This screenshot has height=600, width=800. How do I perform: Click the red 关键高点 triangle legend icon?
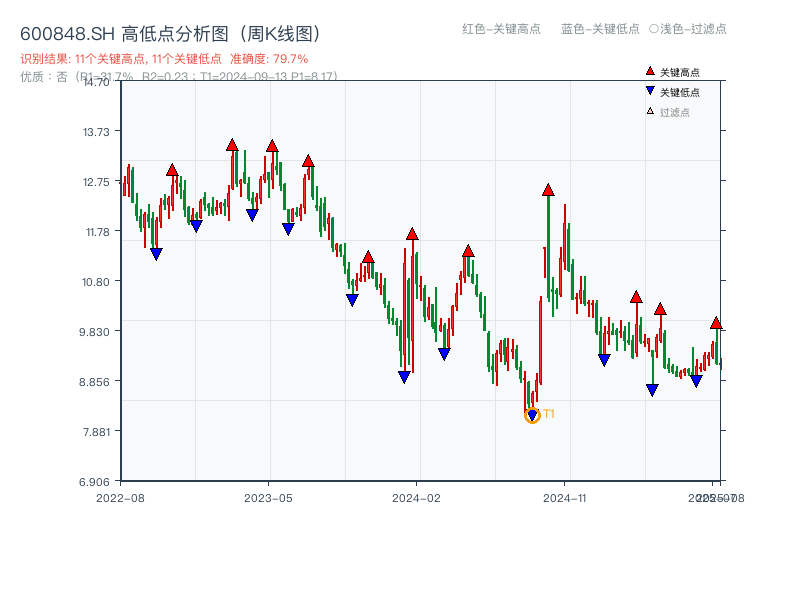(x=649, y=71)
